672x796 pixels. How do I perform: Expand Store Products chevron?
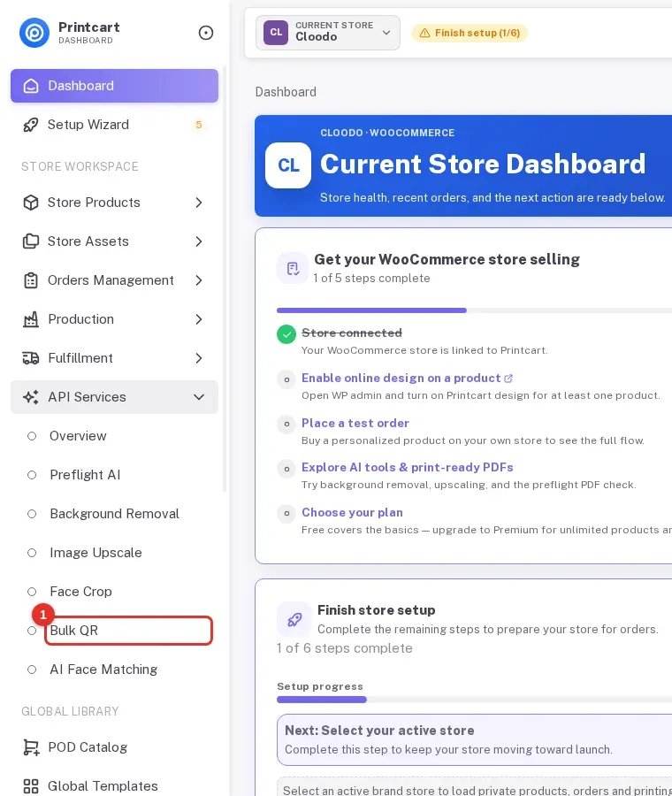pos(199,203)
